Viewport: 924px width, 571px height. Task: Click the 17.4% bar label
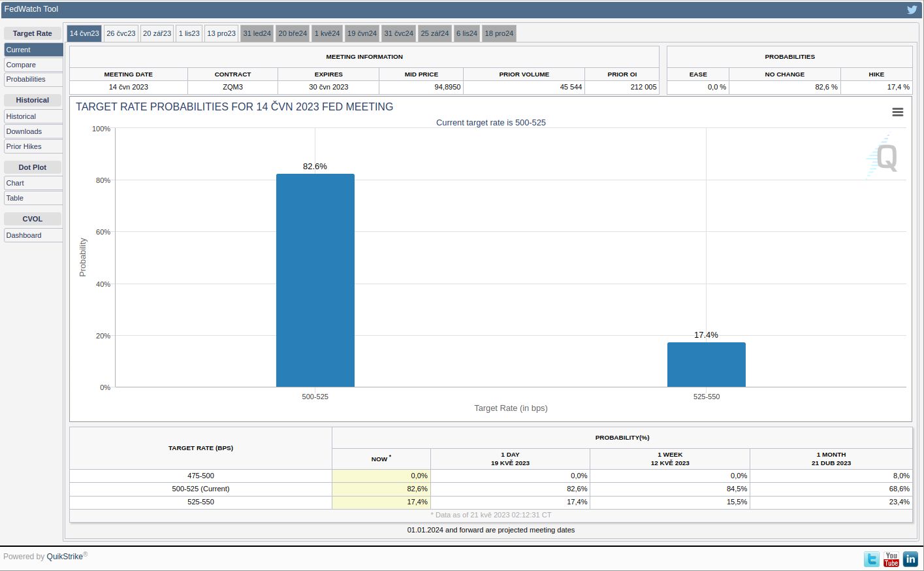pos(706,335)
